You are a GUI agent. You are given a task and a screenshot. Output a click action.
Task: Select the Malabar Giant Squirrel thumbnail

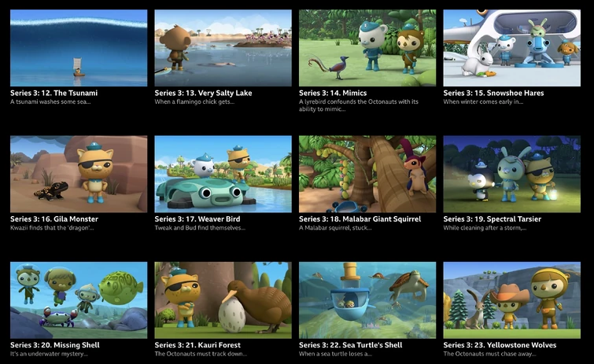[x=367, y=174]
